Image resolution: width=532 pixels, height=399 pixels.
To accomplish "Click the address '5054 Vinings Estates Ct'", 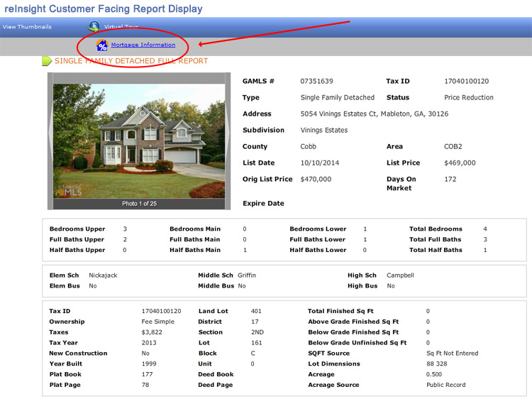I will coord(338,114).
